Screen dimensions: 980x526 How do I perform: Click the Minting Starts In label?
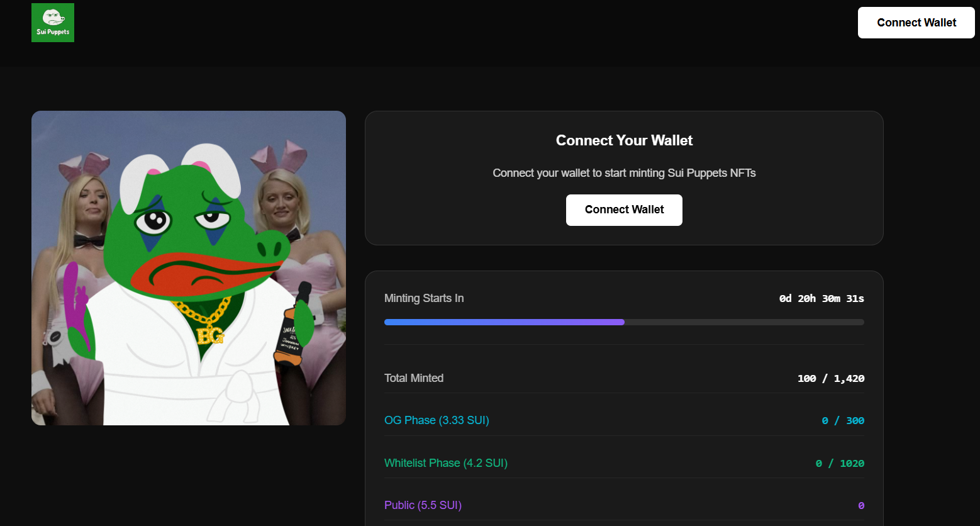424,298
